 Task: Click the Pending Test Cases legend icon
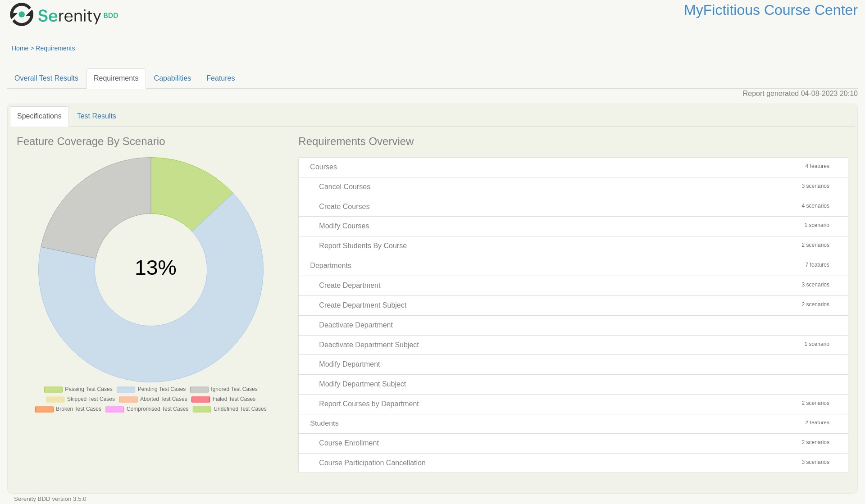(125, 390)
